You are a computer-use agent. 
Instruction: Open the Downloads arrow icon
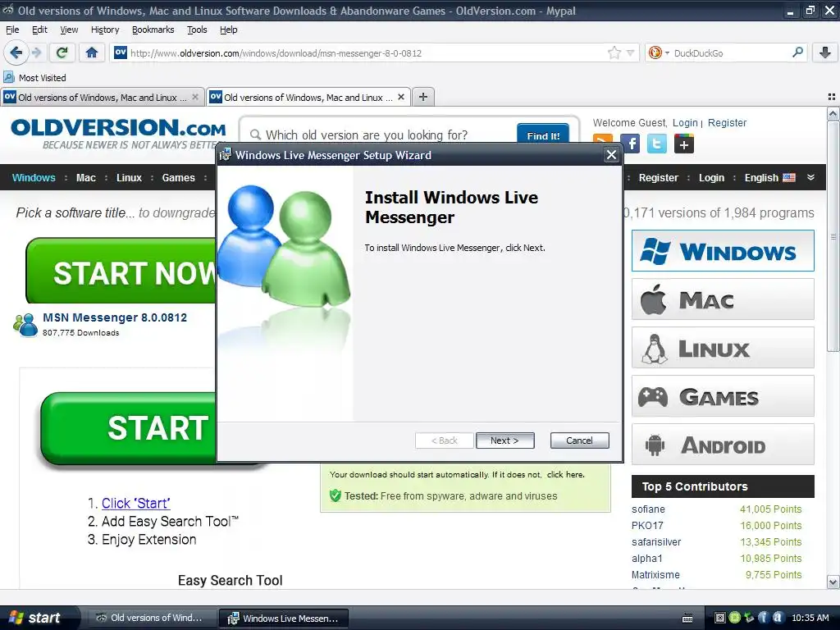coord(825,52)
